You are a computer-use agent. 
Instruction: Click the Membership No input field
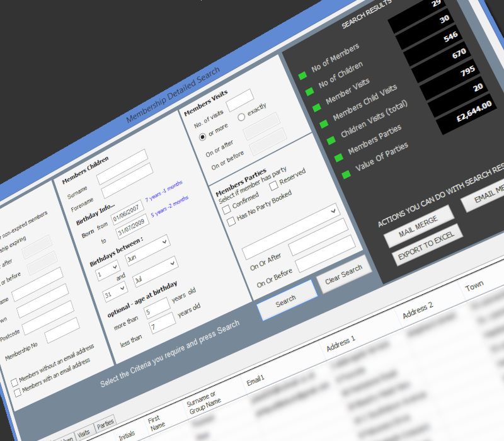point(62,330)
